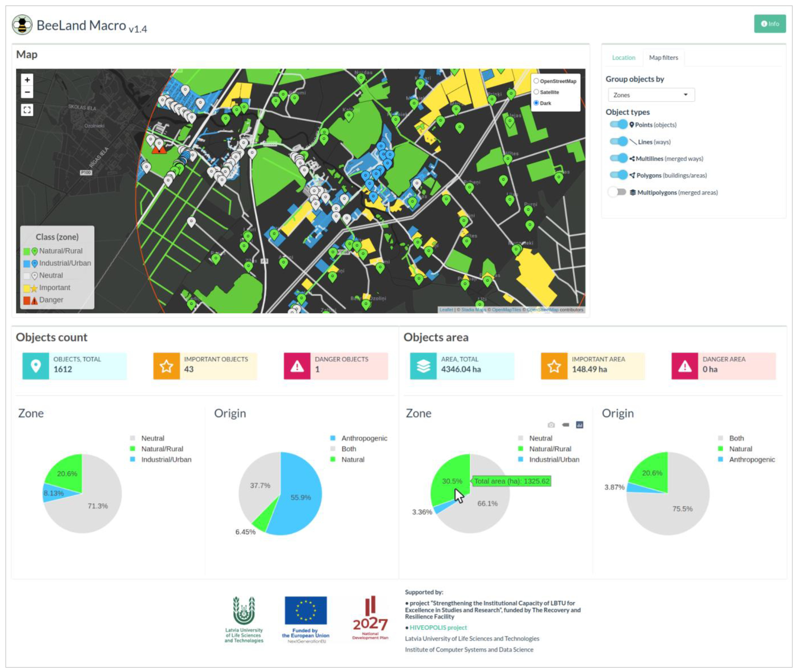Select the Satellite basemap radio button

coord(536,92)
